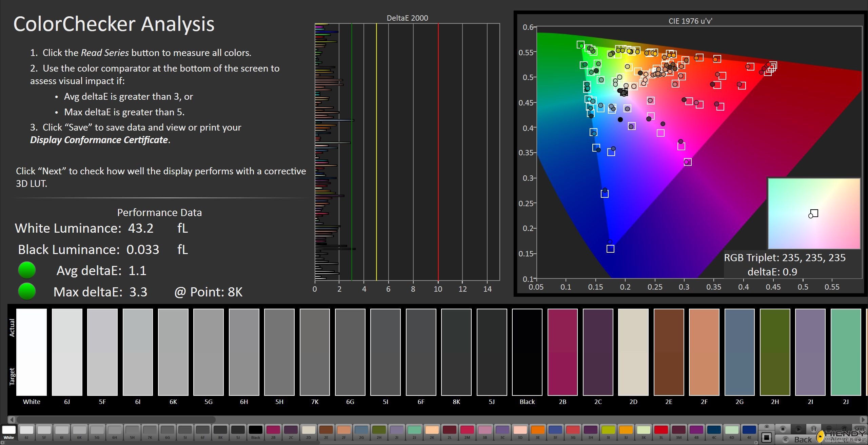Click the Stop measurement icon
868x445 pixels.
pos(783,429)
